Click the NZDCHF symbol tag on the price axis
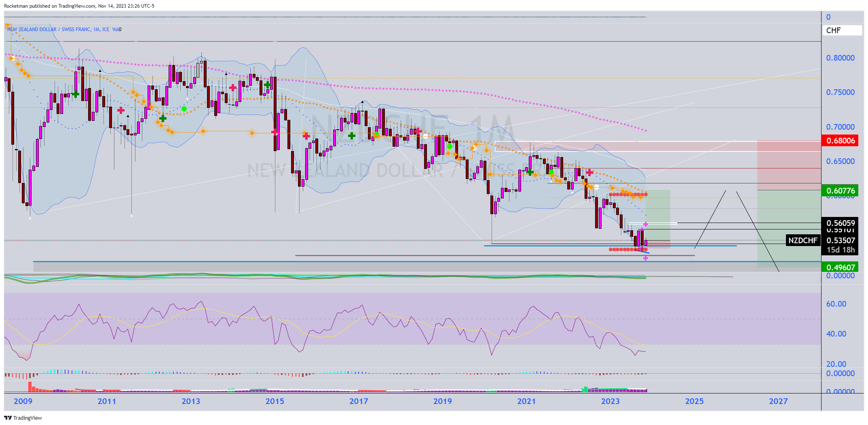This screenshot has width=868, height=425. [x=803, y=240]
